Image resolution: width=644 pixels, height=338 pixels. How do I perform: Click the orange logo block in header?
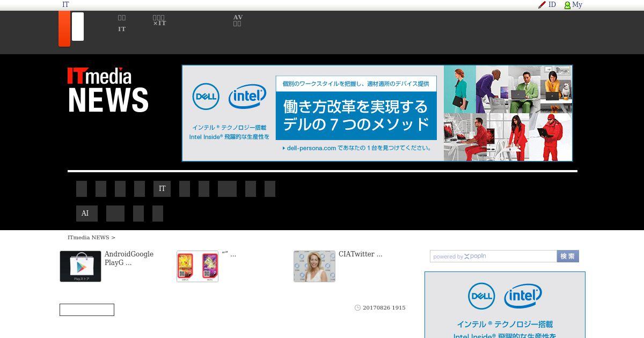pos(64,28)
